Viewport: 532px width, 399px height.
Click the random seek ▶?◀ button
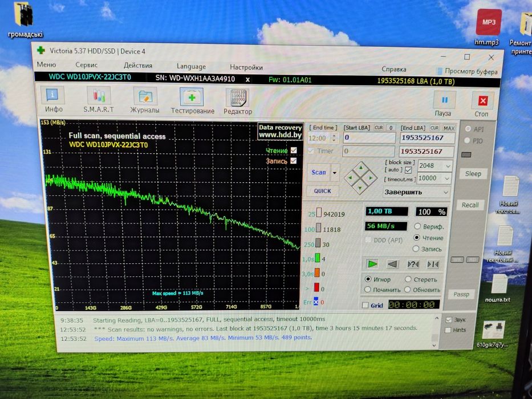(x=413, y=264)
